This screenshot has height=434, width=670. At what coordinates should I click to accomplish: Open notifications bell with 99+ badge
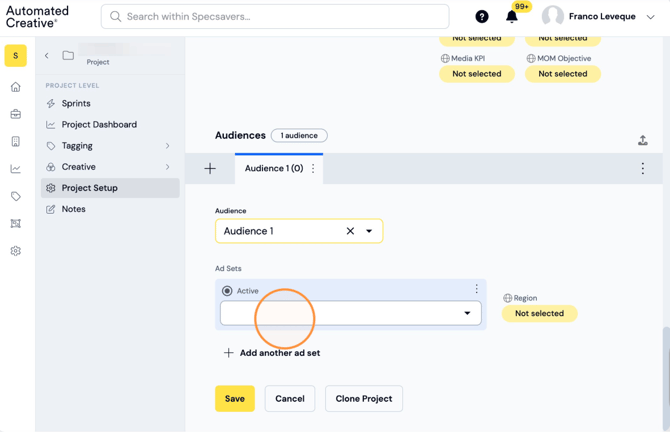point(512,16)
